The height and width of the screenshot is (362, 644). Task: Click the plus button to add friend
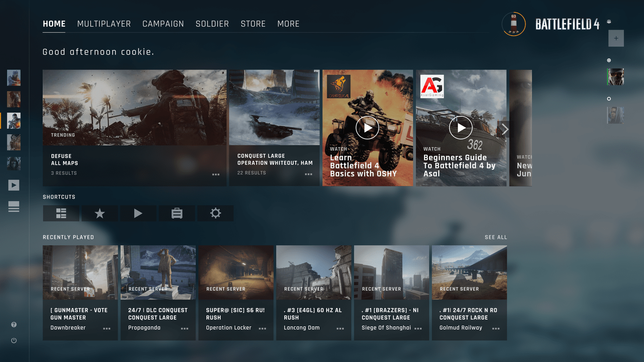(616, 38)
